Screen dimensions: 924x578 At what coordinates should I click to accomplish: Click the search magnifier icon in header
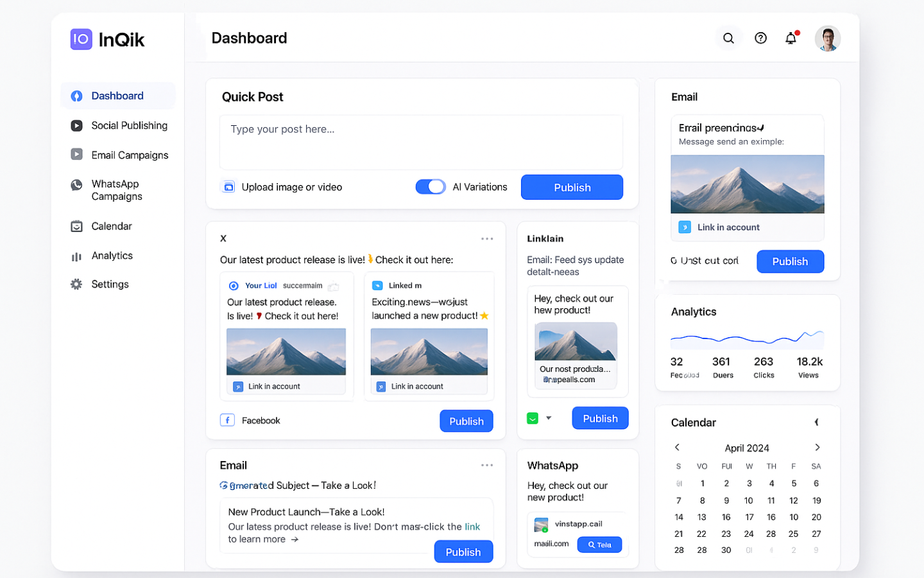[x=728, y=39]
